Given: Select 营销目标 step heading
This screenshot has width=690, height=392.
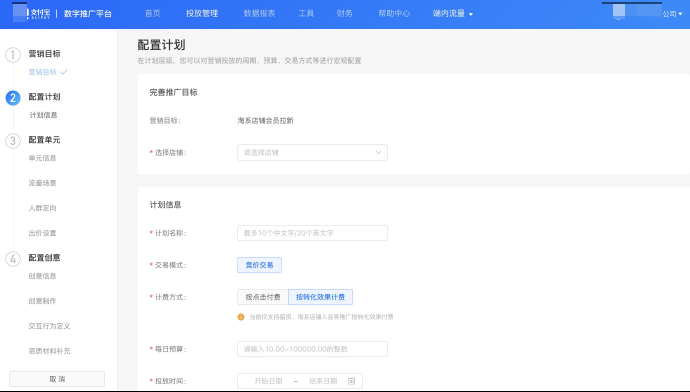Looking at the screenshot, I should pyautogui.click(x=44, y=54).
